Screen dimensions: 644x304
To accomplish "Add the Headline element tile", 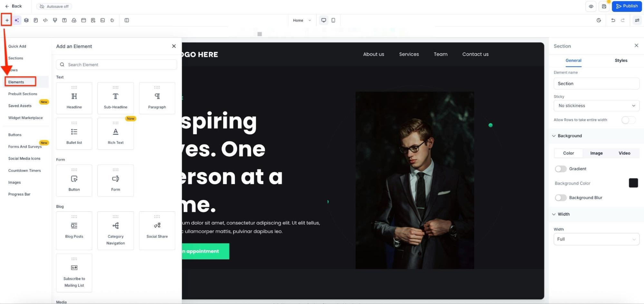I will pyautogui.click(x=74, y=98).
